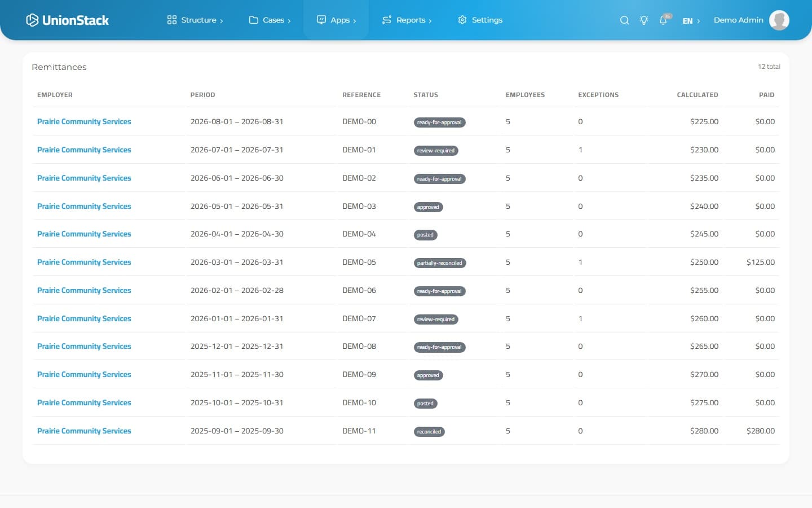Click the approved badge on DEMO-09
This screenshot has height=508, width=812.
coord(428,375)
